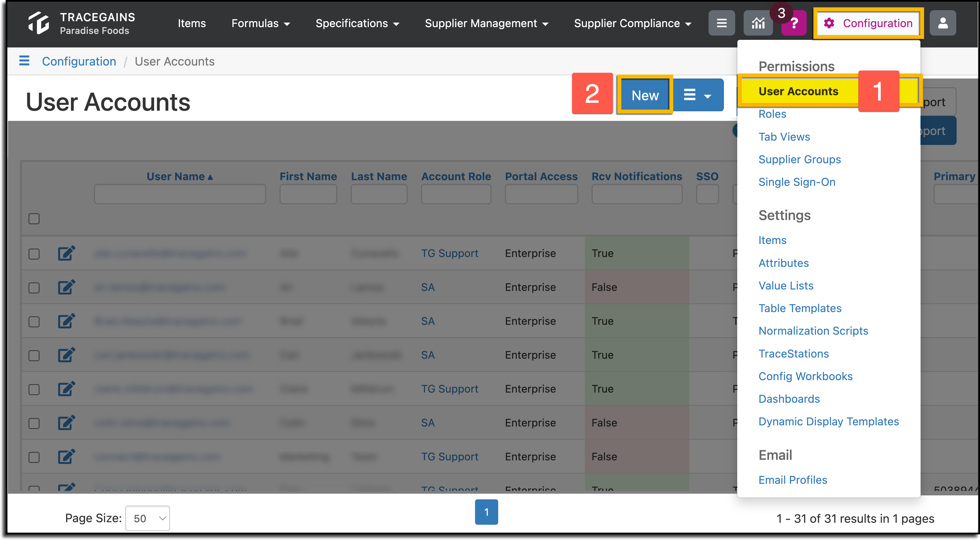Click edit icon for third user row
The height and width of the screenshot is (540, 980).
point(66,321)
